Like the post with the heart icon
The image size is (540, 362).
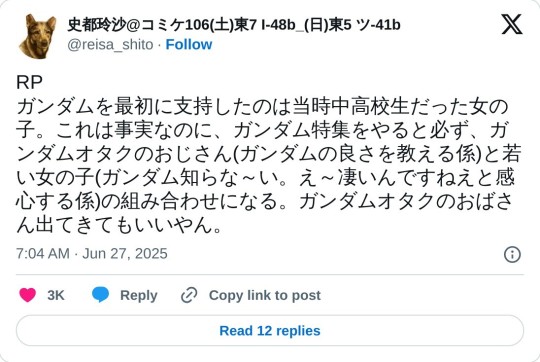[x=28, y=295]
